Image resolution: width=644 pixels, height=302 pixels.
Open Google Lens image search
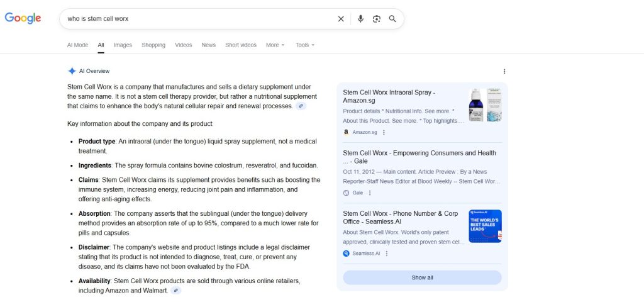(376, 19)
